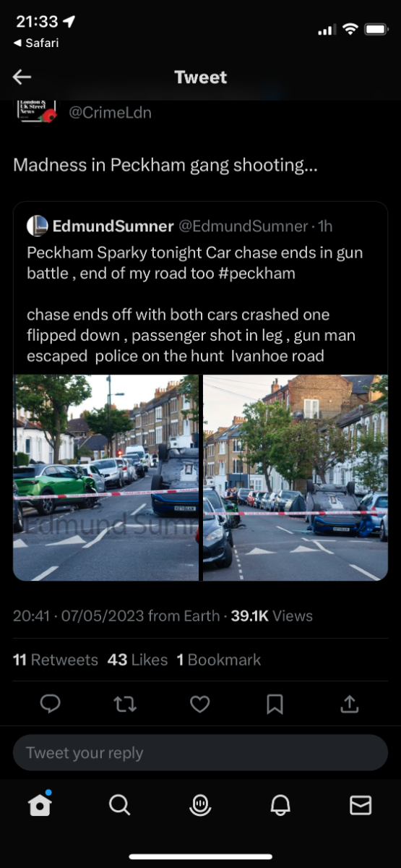The height and width of the screenshot is (868, 401).
Task: Open the Notifications bell tab
Action: [280, 805]
